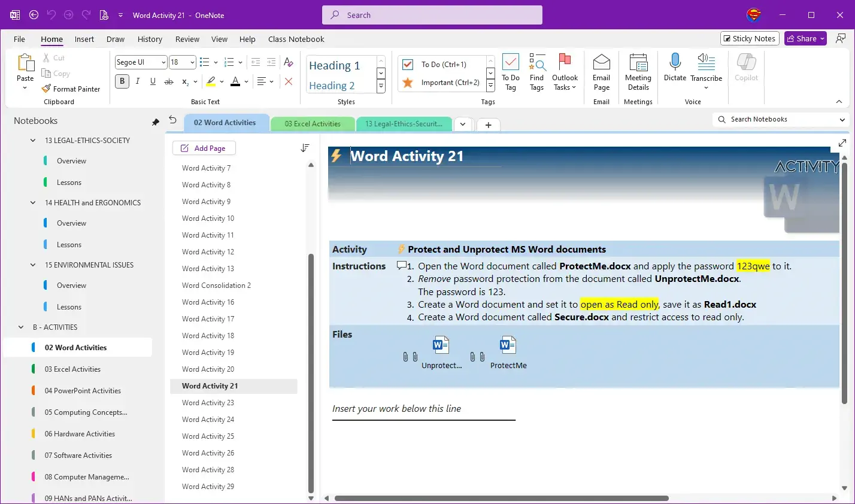Image resolution: width=855 pixels, height=504 pixels.
Task: Check the To Do (Ctrl+1) tag checkbox
Action: tap(408, 65)
